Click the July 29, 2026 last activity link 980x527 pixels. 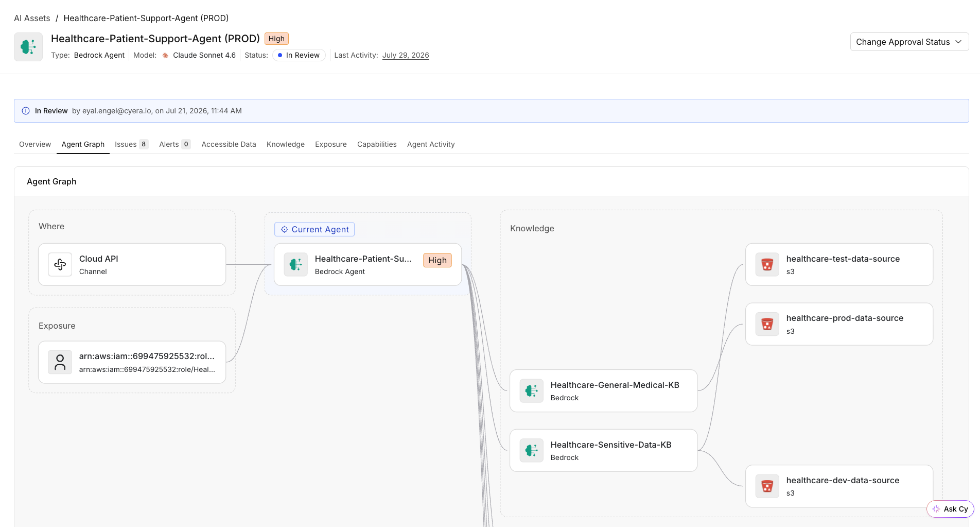coord(406,55)
